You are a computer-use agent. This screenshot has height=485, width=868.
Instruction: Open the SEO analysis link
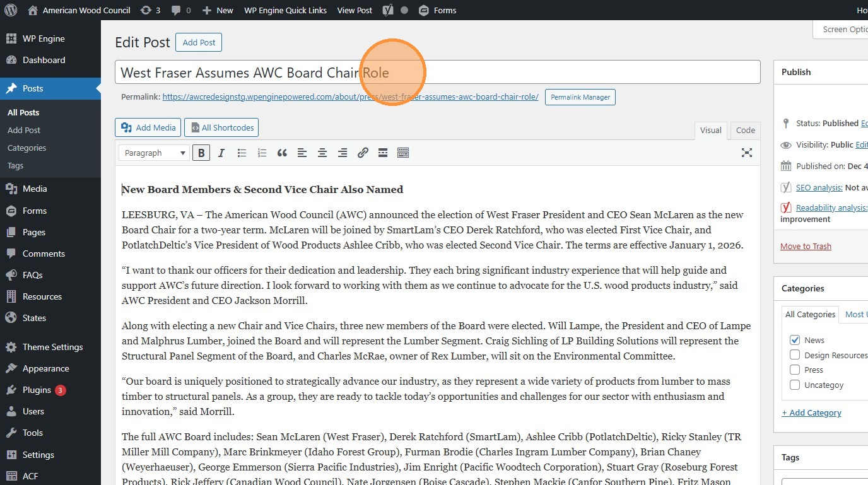(x=819, y=187)
